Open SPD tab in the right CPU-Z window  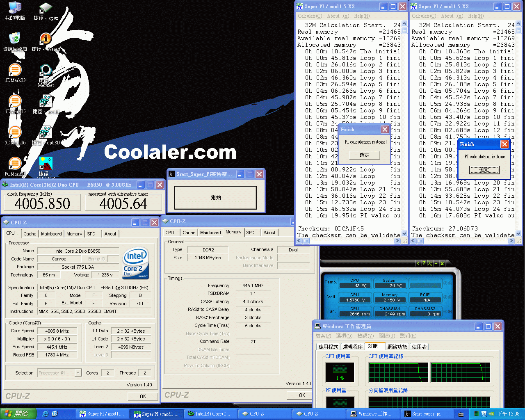(x=250, y=233)
